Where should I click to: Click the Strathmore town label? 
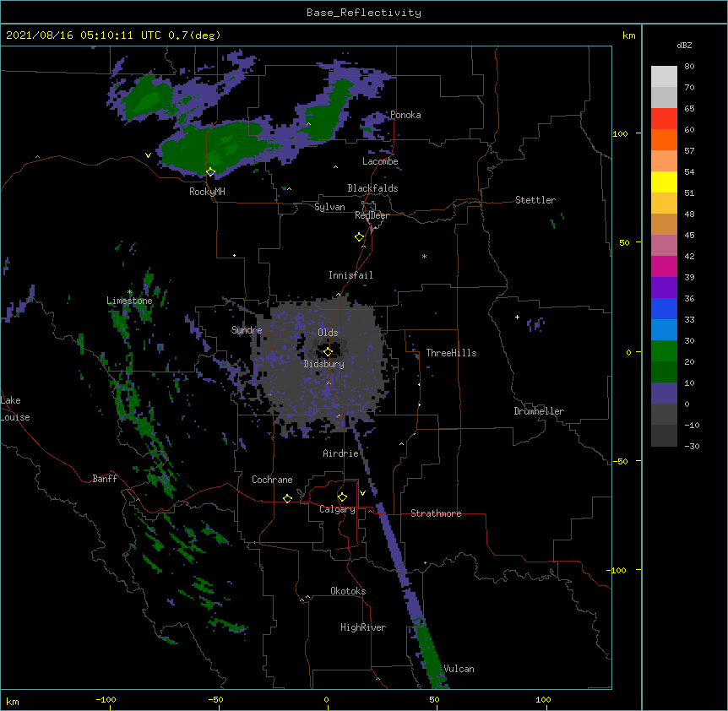pyautogui.click(x=436, y=513)
